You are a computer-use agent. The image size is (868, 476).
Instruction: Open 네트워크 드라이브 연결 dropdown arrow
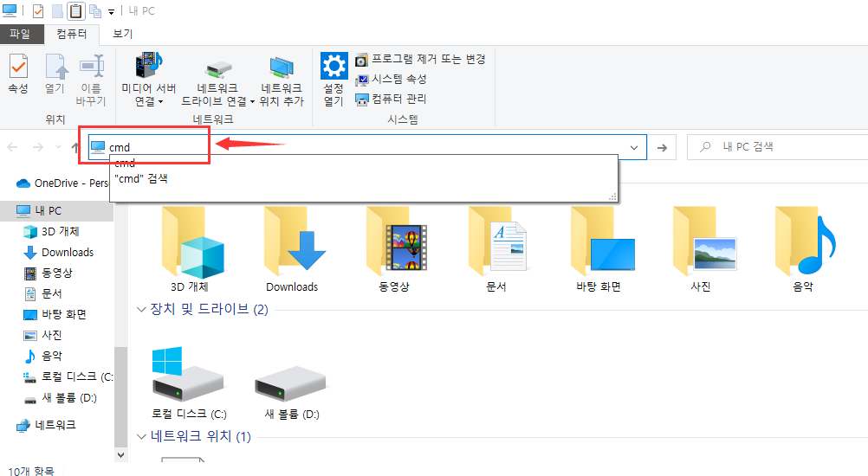click(252, 102)
